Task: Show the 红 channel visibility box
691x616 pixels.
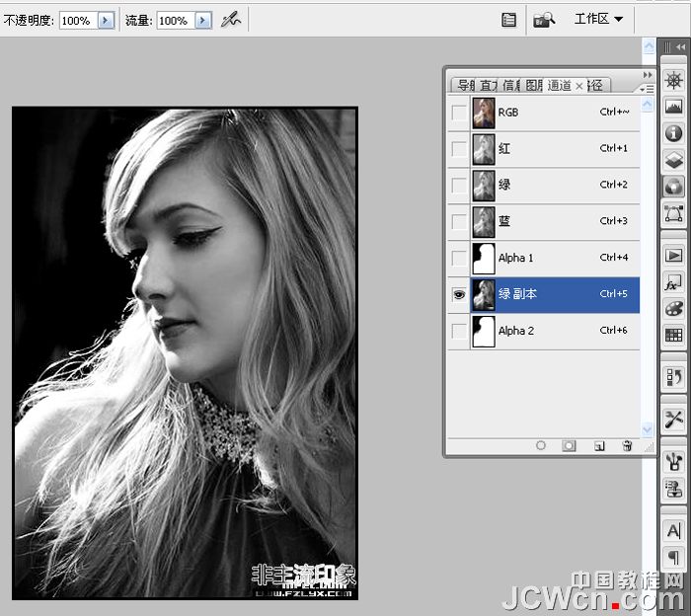Action: click(x=459, y=149)
